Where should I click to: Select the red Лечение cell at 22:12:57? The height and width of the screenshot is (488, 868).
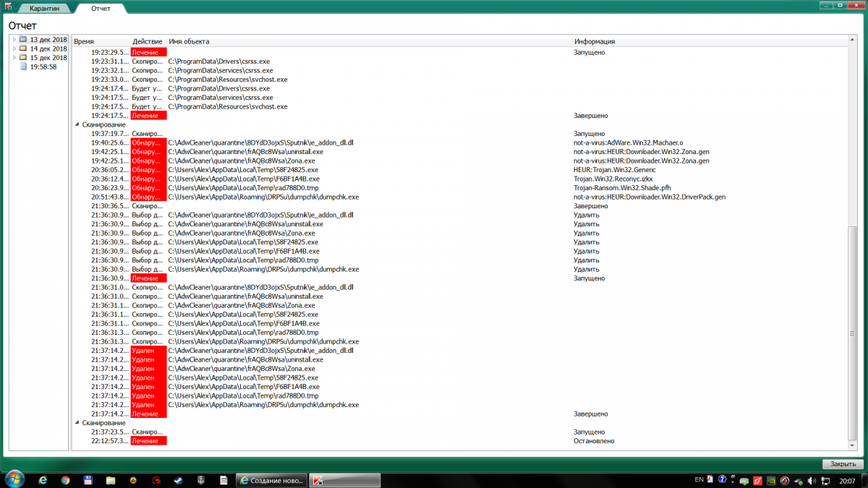(148, 441)
